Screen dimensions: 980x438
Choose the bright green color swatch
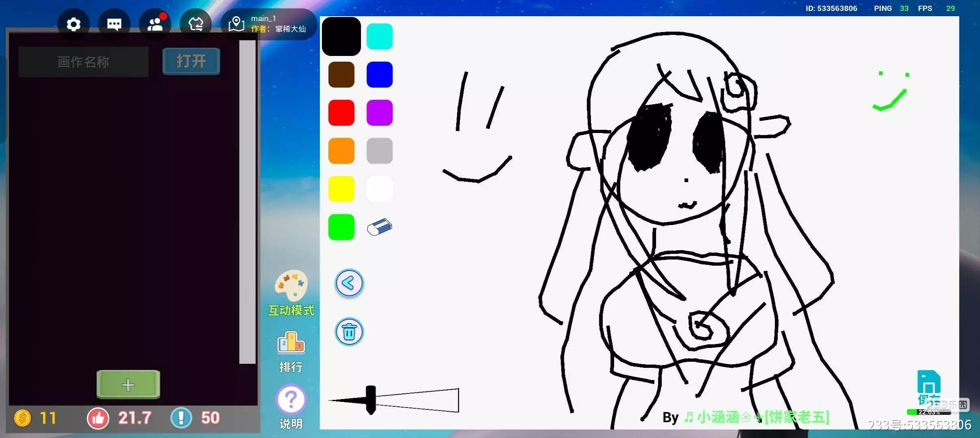[x=341, y=227]
